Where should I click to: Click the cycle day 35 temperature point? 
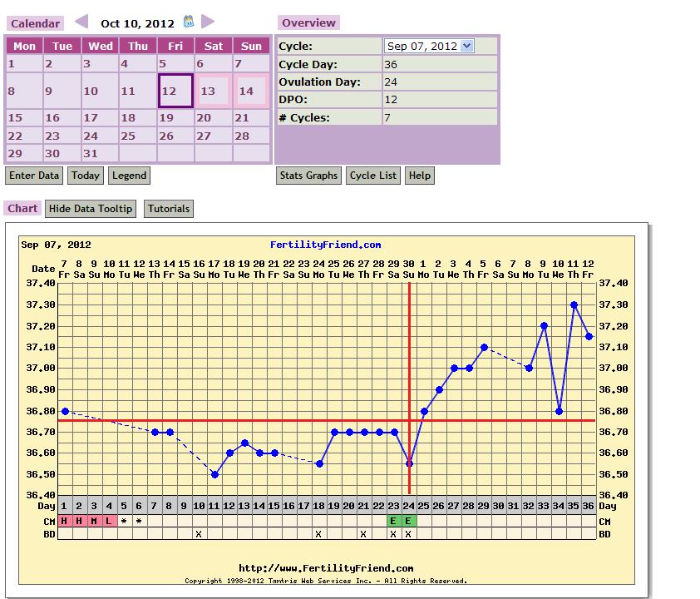pos(574,304)
